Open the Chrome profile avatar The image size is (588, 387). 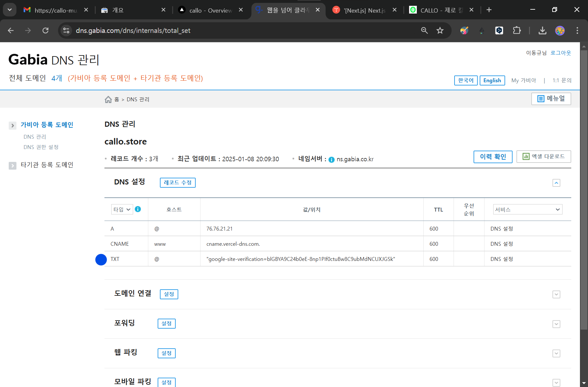tap(560, 31)
